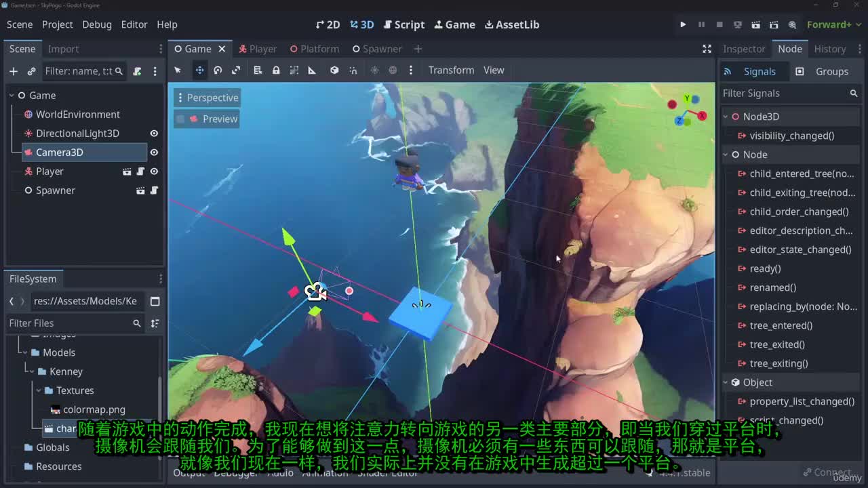Open Movie Maker mode toggle
868x488 pixels.
(792, 24)
